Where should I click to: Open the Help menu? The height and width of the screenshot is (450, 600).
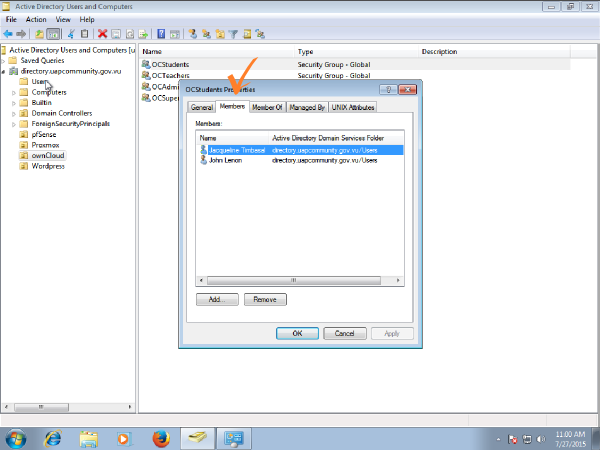[87, 20]
